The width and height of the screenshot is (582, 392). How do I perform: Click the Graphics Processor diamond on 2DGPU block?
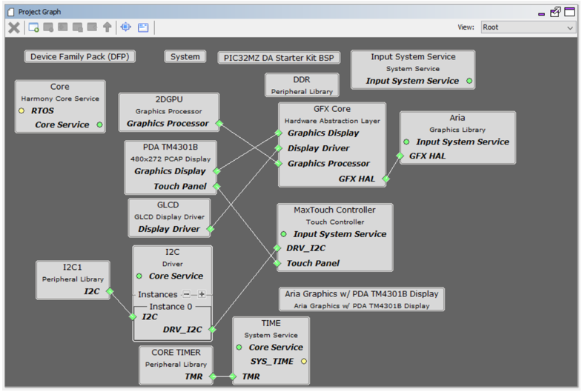[219, 124]
